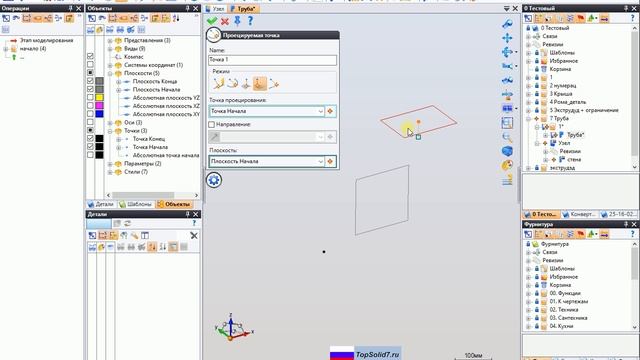Screen dimensions: 640x360
Task: Toggle visibility checkbox for Плоскость Конца
Action: [x=90, y=81]
